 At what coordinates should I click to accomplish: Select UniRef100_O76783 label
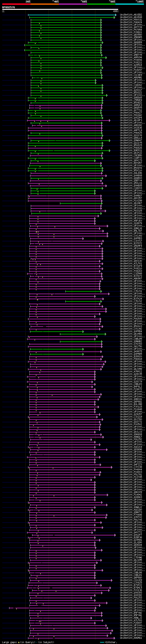coord(131,344)
